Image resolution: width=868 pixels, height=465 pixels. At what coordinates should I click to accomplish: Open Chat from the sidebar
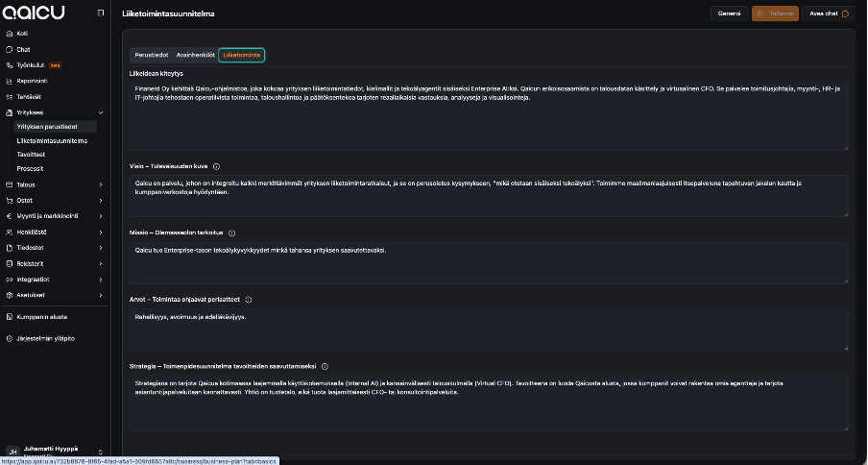(23, 49)
